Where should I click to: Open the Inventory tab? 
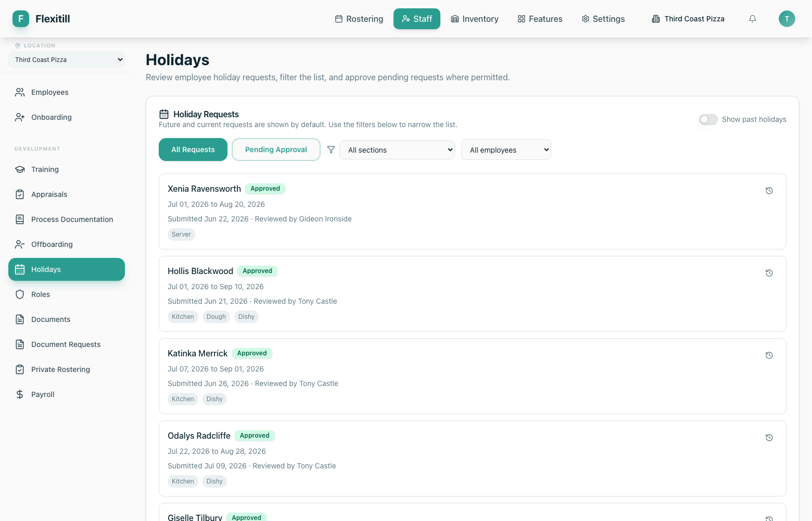click(475, 19)
